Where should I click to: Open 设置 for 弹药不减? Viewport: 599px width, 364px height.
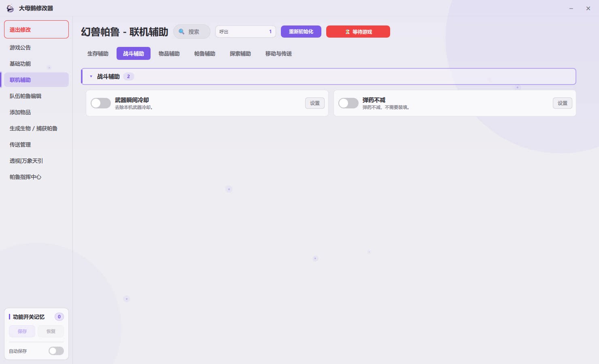[563, 103]
